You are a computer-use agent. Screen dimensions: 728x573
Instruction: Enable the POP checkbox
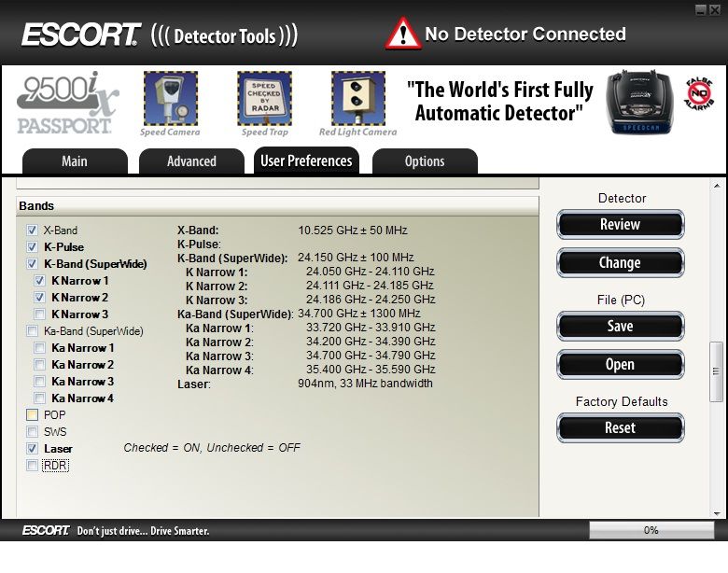(x=32, y=414)
